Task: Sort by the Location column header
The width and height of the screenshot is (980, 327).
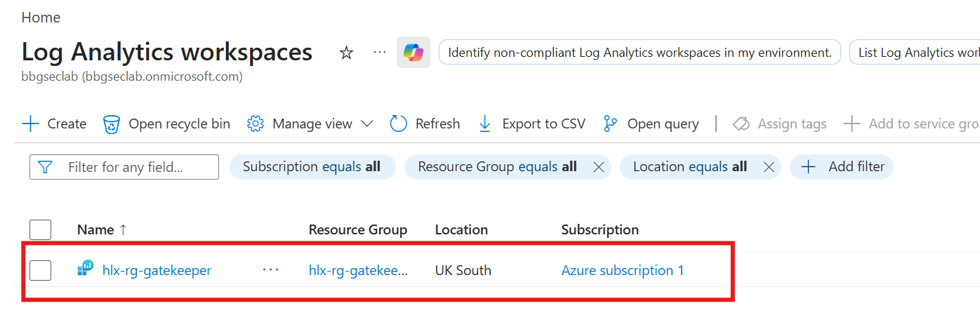Action: coord(461,230)
